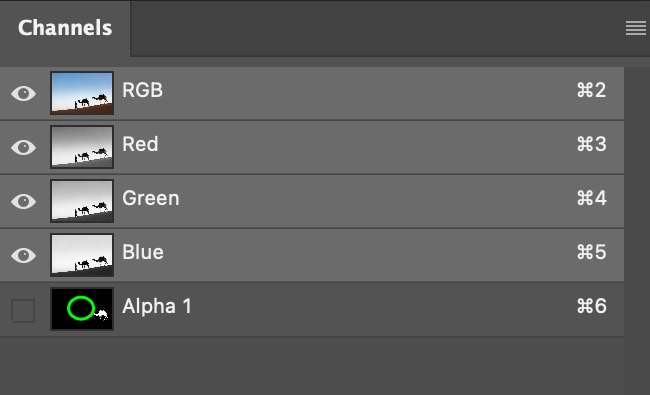Image resolution: width=650 pixels, height=395 pixels.
Task: Select the Green channel row
Action: pos(312,201)
